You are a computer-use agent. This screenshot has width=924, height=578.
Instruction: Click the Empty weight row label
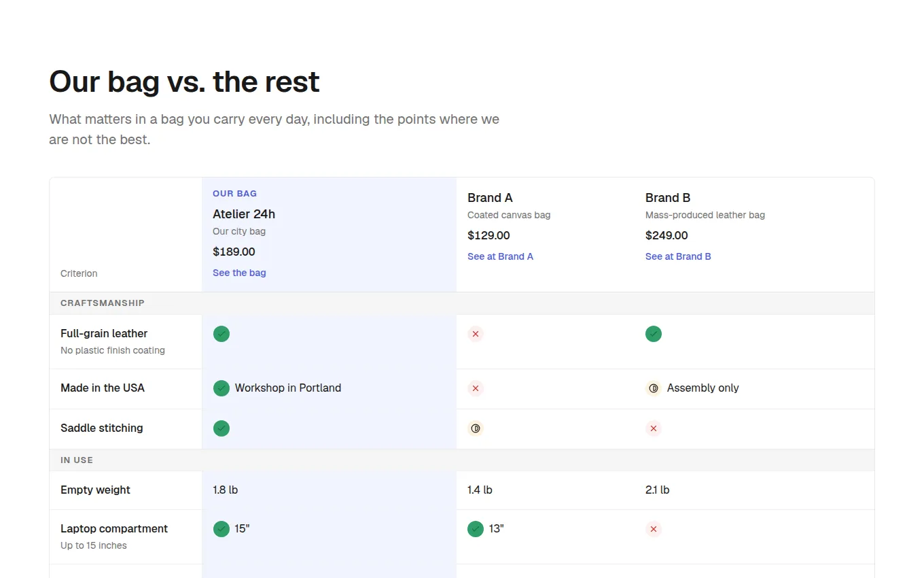[x=95, y=490]
